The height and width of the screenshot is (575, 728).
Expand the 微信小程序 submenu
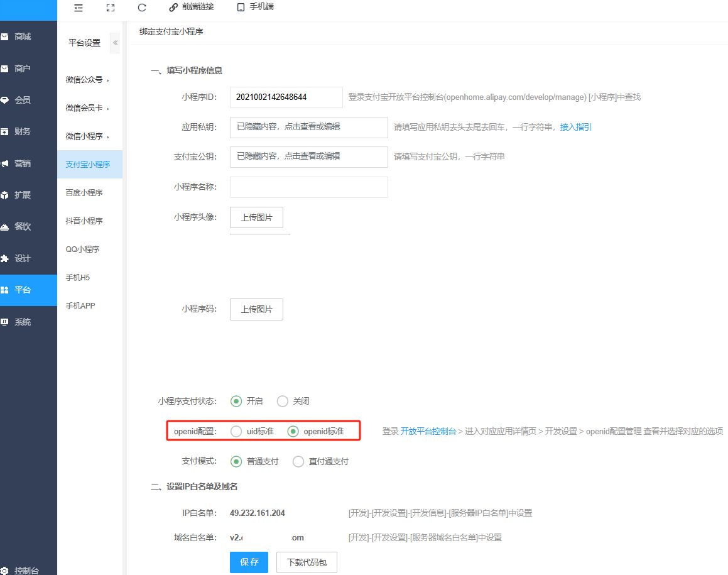point(87,136)
